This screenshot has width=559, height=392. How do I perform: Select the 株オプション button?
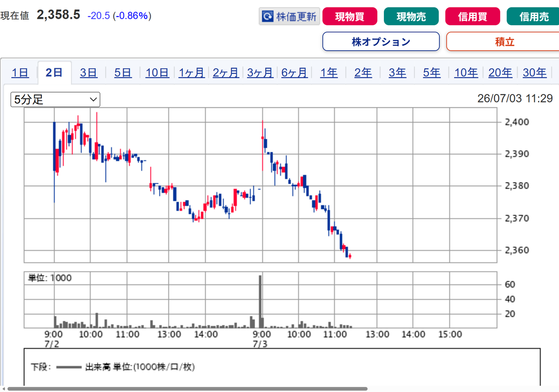click(381, 41)
